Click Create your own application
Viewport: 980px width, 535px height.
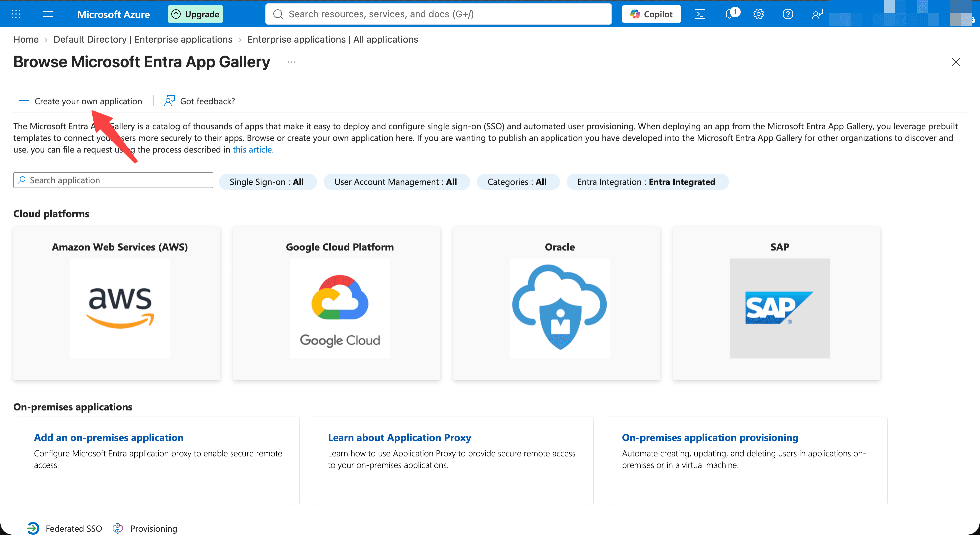pos(81,101)
